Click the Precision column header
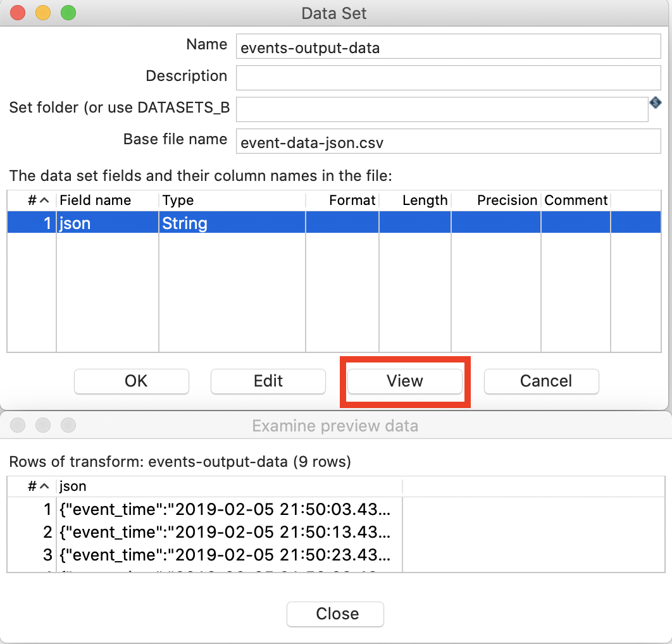The width and height of the screenshot is (672, 644). 496,200
